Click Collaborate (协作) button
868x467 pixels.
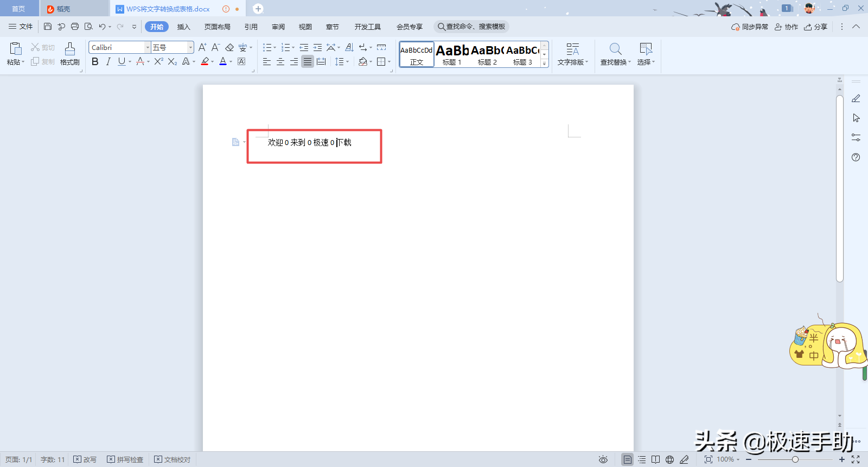pos(786,27)
